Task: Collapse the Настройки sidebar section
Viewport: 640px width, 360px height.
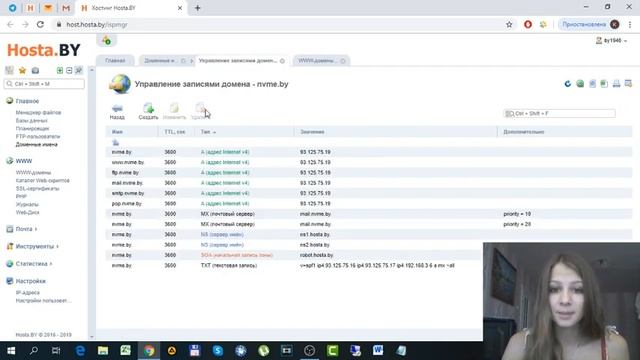Action: [x=30, y=281]
